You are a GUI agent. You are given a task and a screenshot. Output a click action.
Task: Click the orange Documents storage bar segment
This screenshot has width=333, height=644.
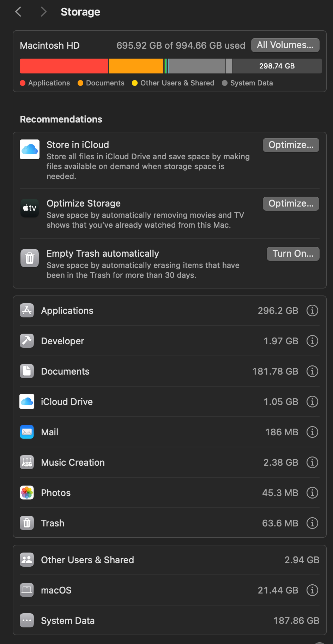(136, 66)
